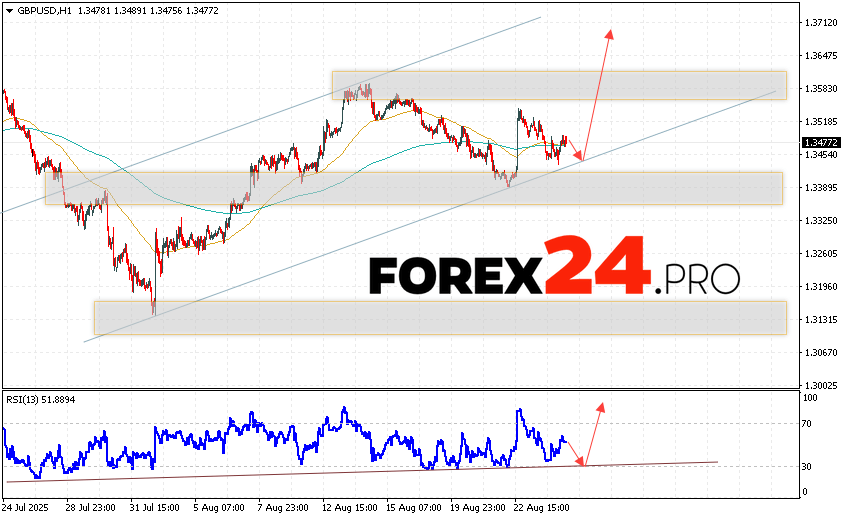This screenshot has height=519, width=845.
Task: Click the red upward forecast arrowhead on price chart
Action: click(608, 34)
